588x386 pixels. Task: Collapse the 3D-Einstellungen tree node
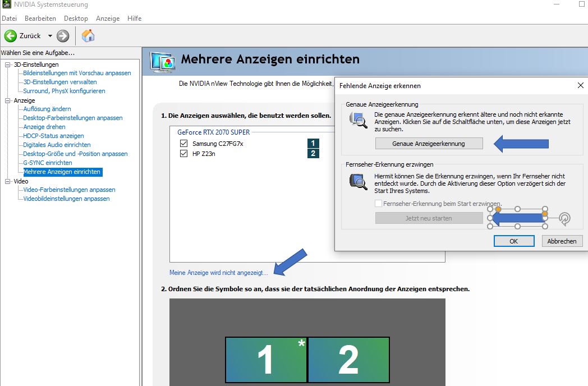pos(7,65)
